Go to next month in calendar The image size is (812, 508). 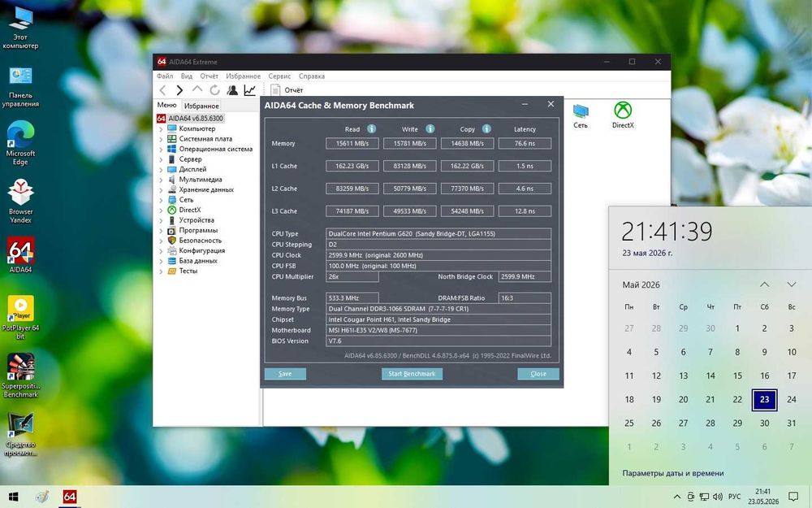[x=791, y=284]
